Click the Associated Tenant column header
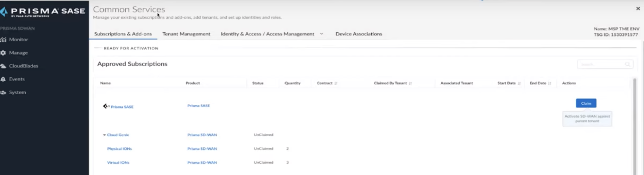 pos(456,83)
